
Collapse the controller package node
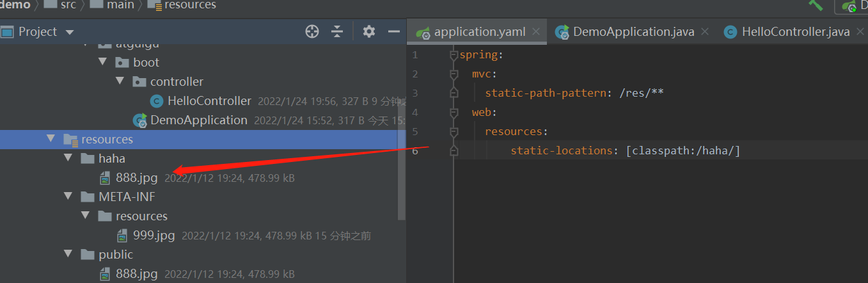tap(120, 81)
